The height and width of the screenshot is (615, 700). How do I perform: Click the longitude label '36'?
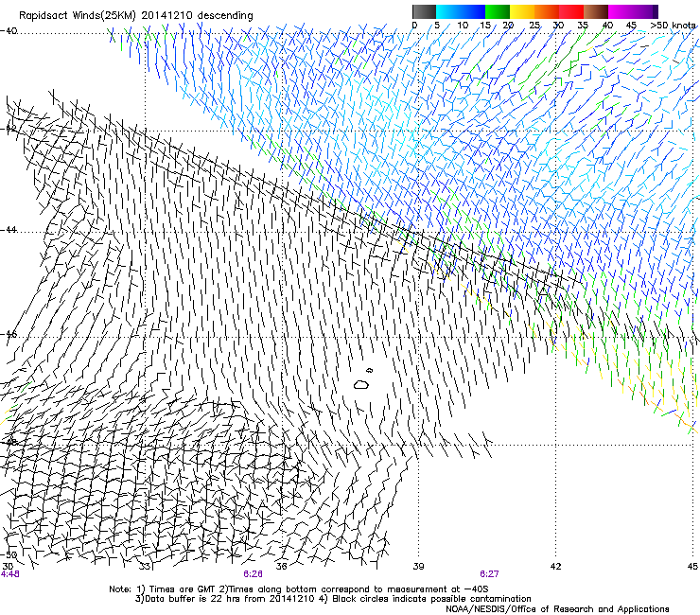click(282, 567)
